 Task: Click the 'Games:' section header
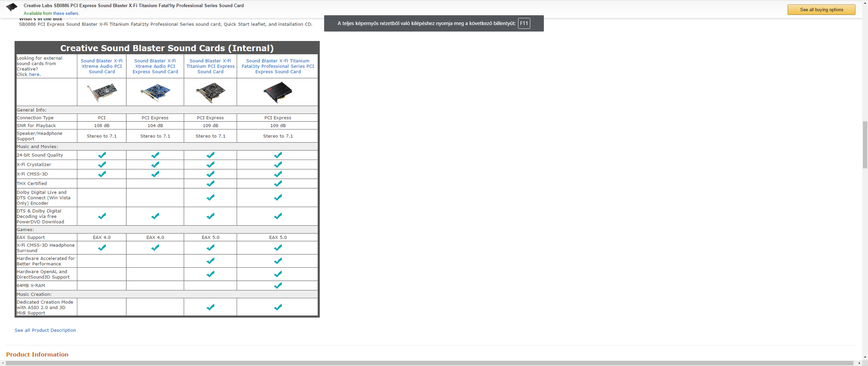tap(25, 230)
